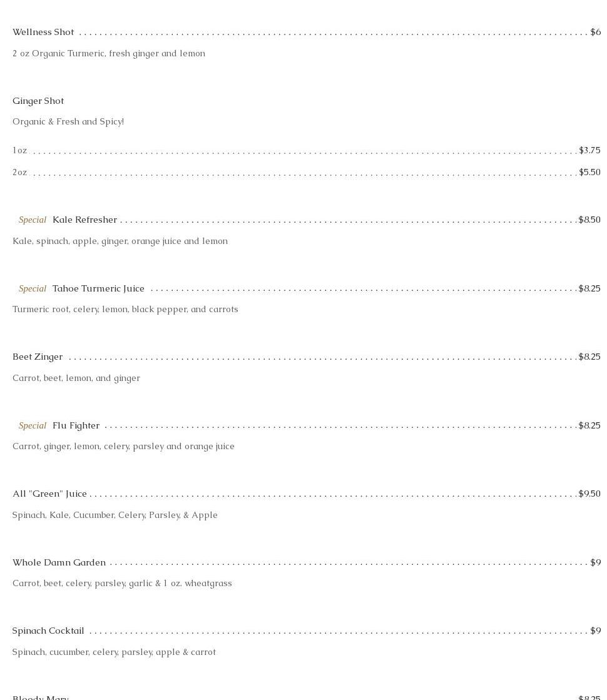Click the Whole Damn Garden ingredients text
The image size is (607, 700).
(x=122, y=583)
